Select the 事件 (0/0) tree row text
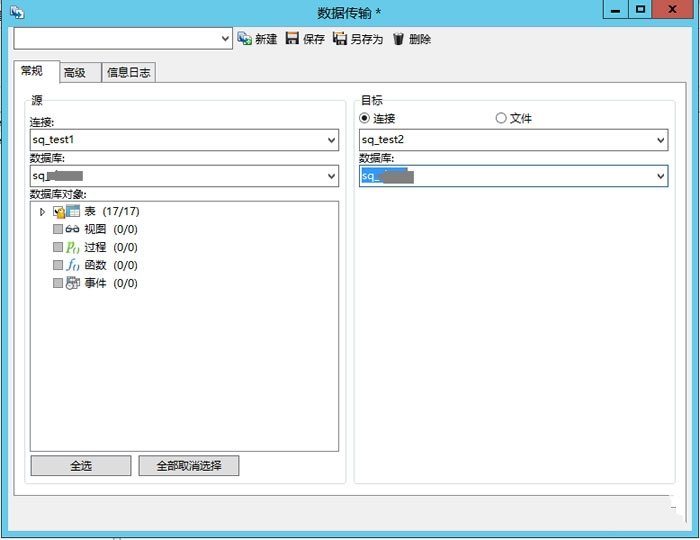700x540 pixels. pyautogui.click(x=111, y=283)
